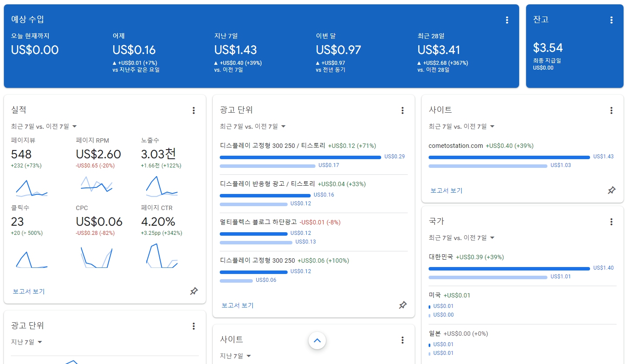The width and height of the screenshot is (634, 364).
Task: Click the 페이지뷰 sparkline chart
Action: (31, 187)
